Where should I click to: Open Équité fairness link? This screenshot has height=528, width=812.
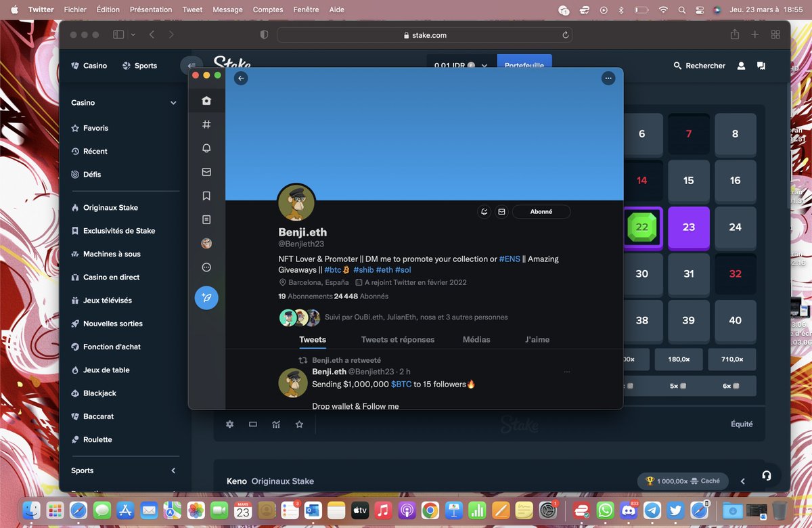click(742, 424)
